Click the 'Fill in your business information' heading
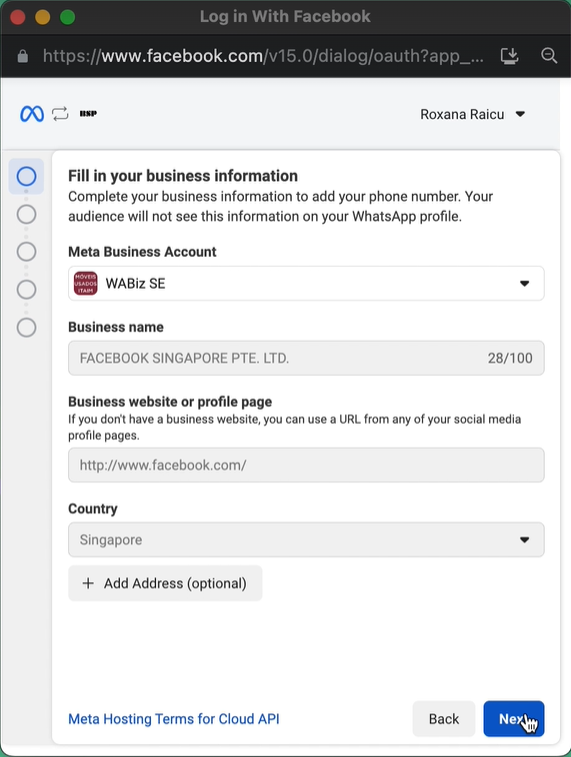571x757 pixels. pyautogui.click(x=183, y=176)
